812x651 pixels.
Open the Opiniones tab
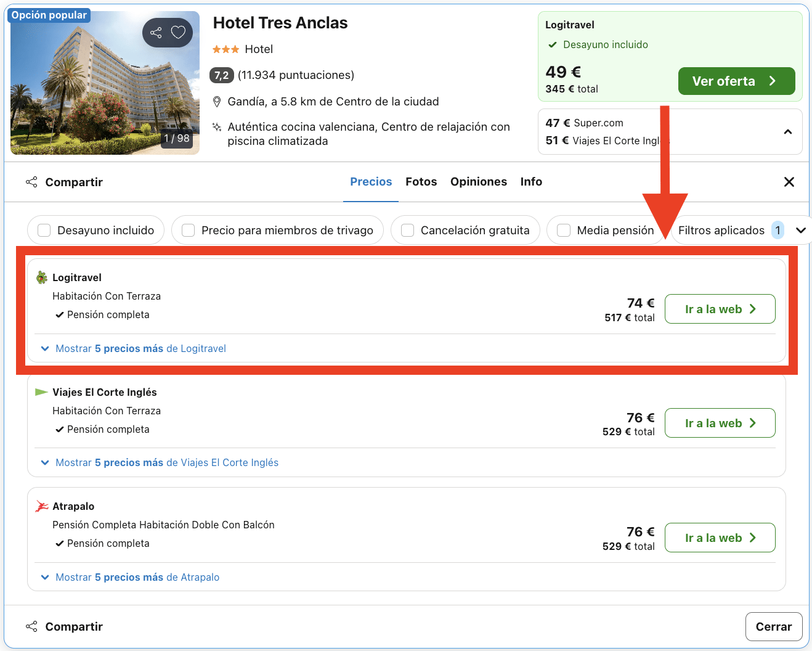coord(479,182)
